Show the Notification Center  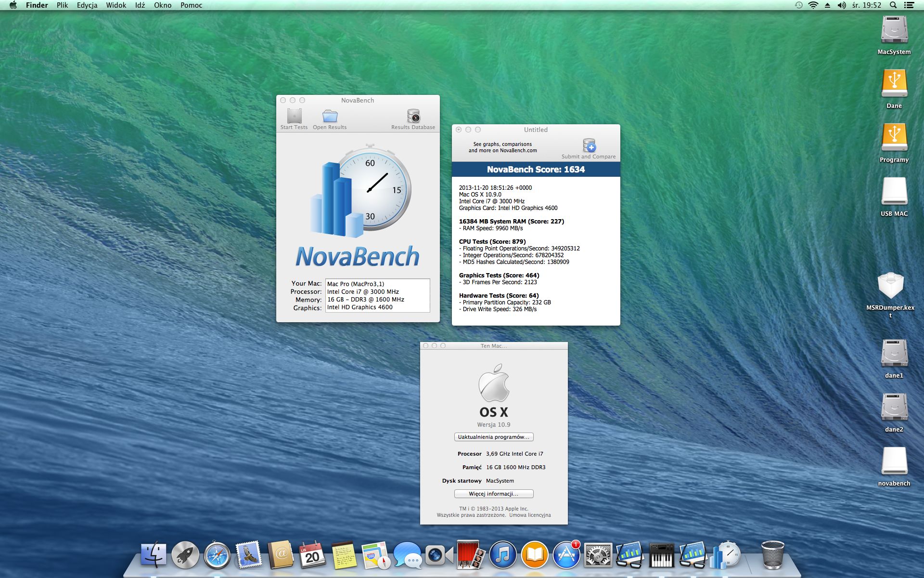point(909,5)
